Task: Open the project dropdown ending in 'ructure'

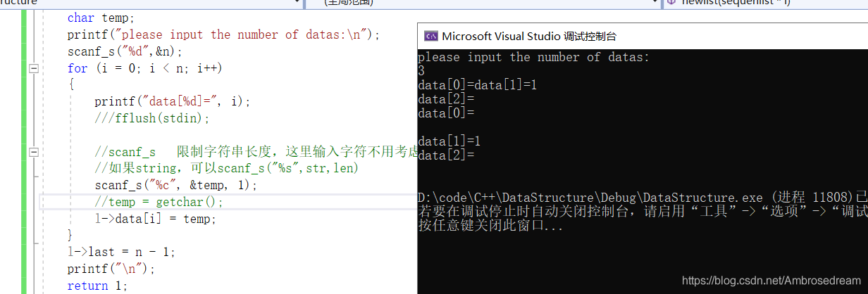Action: tap(295, 3)
